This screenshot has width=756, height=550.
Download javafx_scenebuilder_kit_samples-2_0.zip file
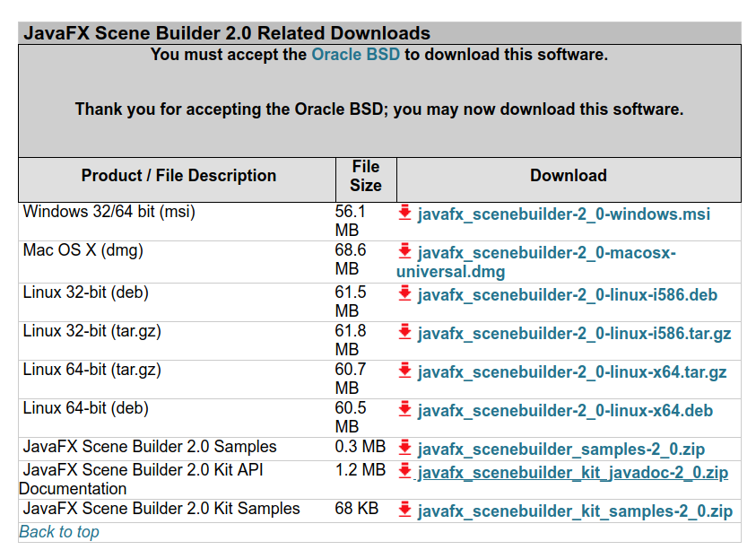pos(575,511)
